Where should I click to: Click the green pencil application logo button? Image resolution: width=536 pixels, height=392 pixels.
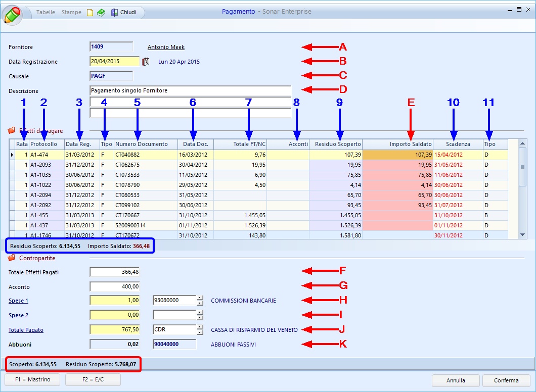[12, 14]
